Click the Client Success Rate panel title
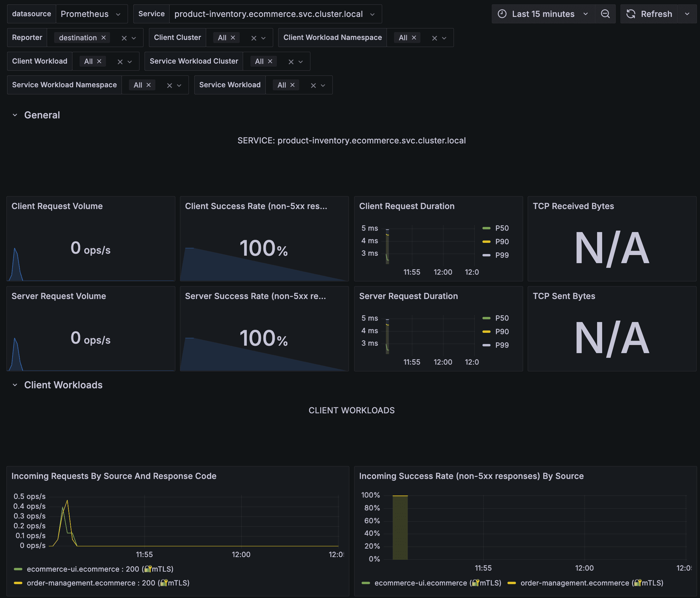The height and width of the screenshot is (598, 700). click(x=256, y=206)
